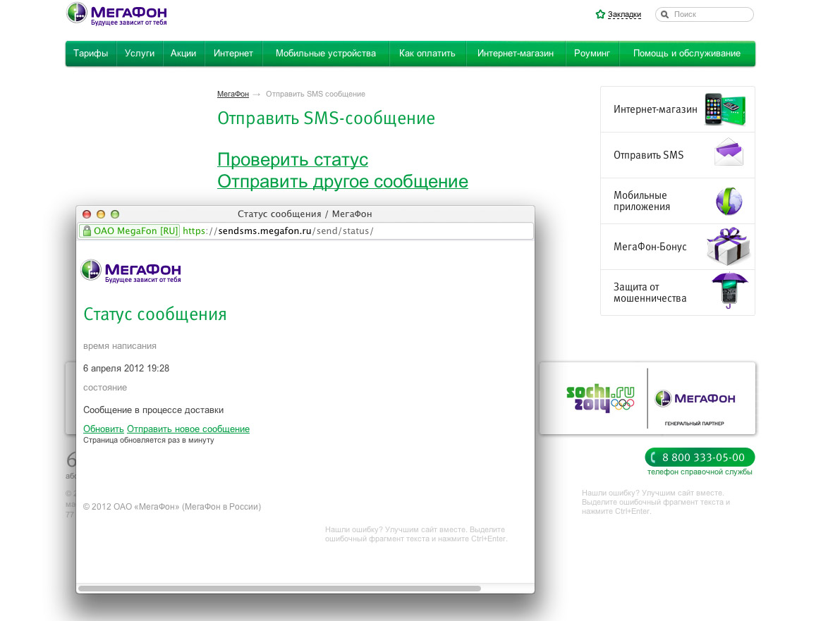
Task: Click the 8 800 333-05-00 hotline button
Action: pyautogui.click(x=700, y=457)
